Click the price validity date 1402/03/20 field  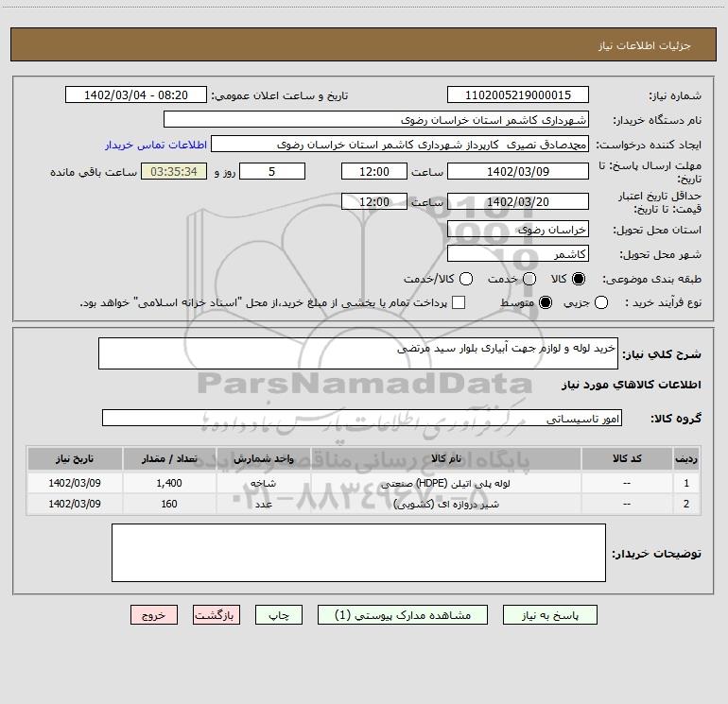tap(518, 201)
